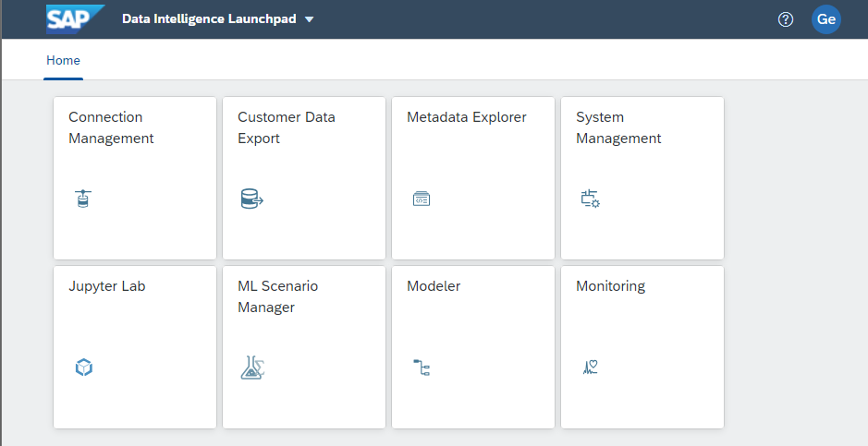Click the Customer Data Export database icon

point(251,199)
